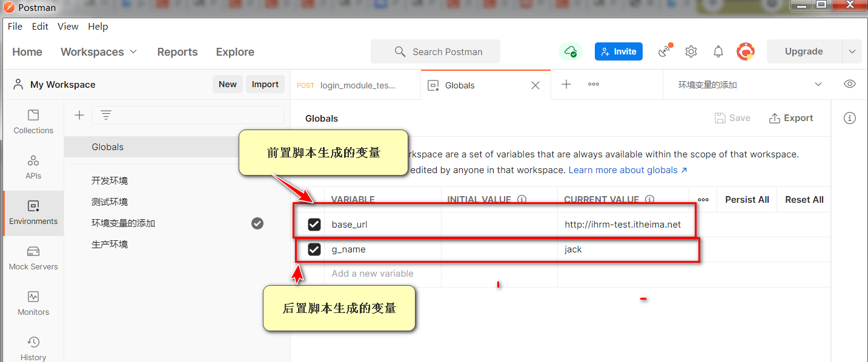The image size is (868, 362).
Task: Click INITIAL VALUE info icon
Action: tap(522, 199)
